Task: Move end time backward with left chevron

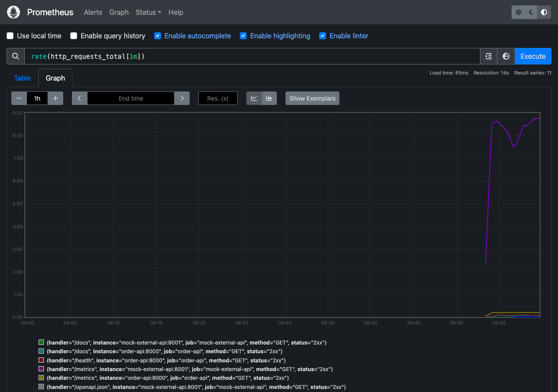Action: click(x=80, y=98)
